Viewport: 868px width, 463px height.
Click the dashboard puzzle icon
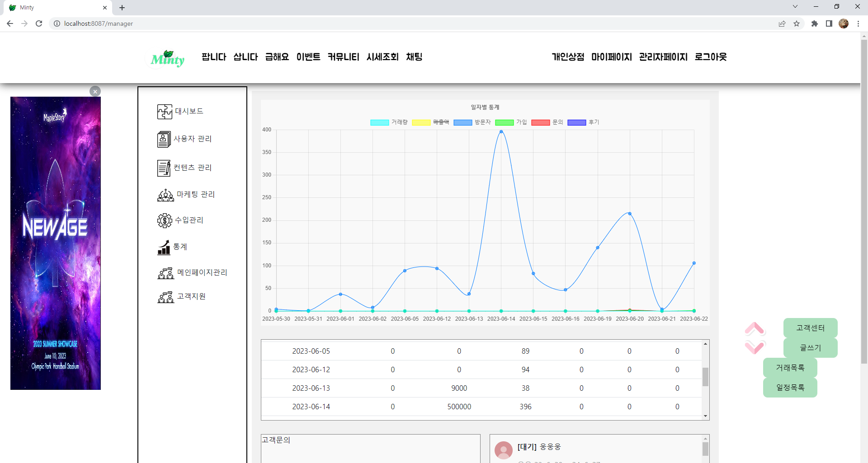click(165, 112)
